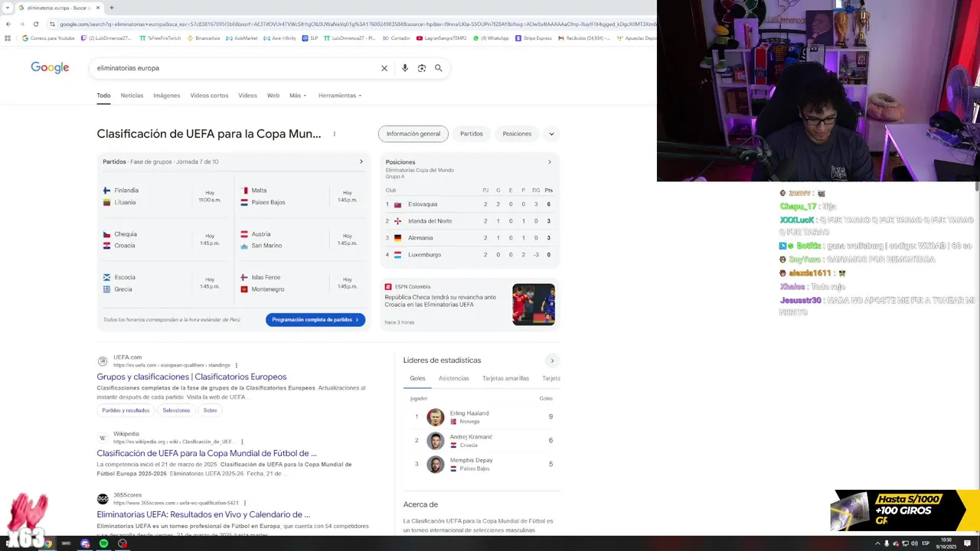Expand more chips with down chevron
The image size is (980, 551).
551,134
